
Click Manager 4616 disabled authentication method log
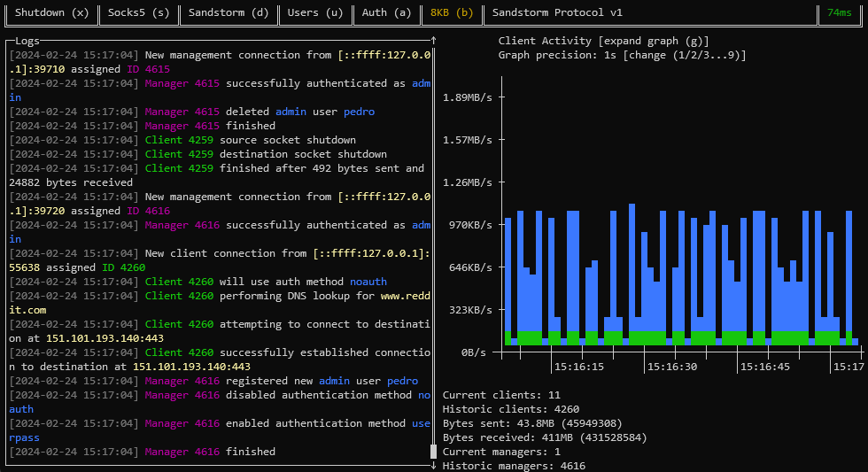(x=220, y=402)
